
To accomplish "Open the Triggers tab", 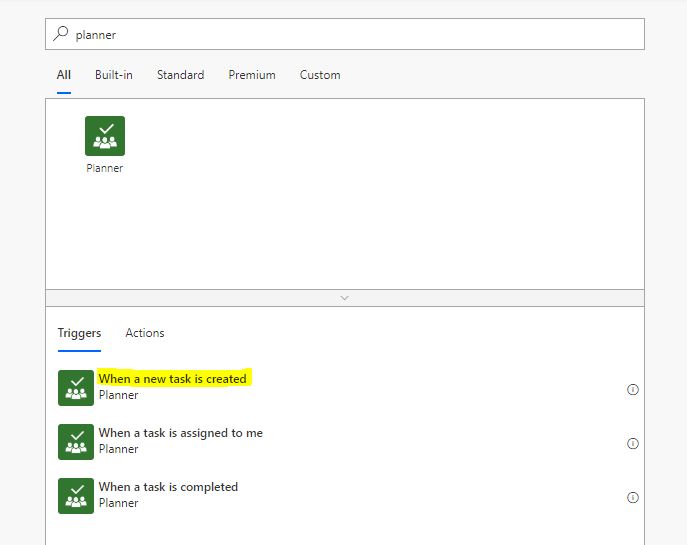I will [79, 333].
